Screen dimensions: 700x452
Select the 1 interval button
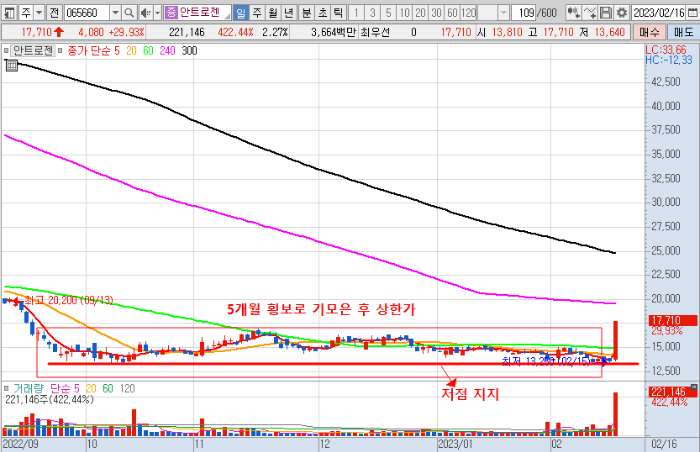tap(356, 13)
